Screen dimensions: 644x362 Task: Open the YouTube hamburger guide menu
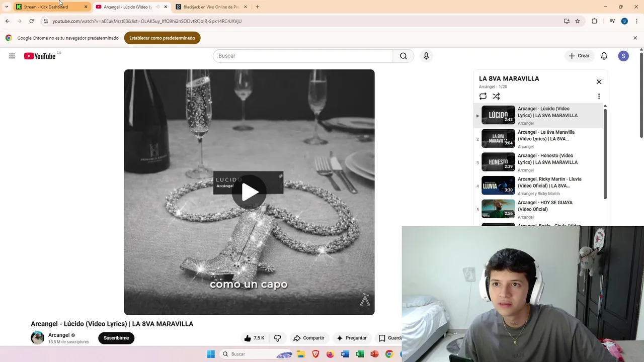point(12,56)
